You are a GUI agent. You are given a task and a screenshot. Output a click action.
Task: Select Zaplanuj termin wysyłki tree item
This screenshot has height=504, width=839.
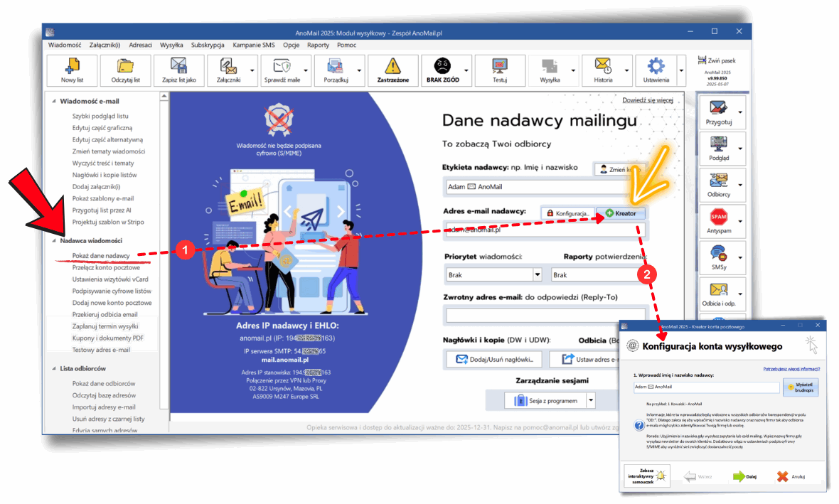coord(105,326)
